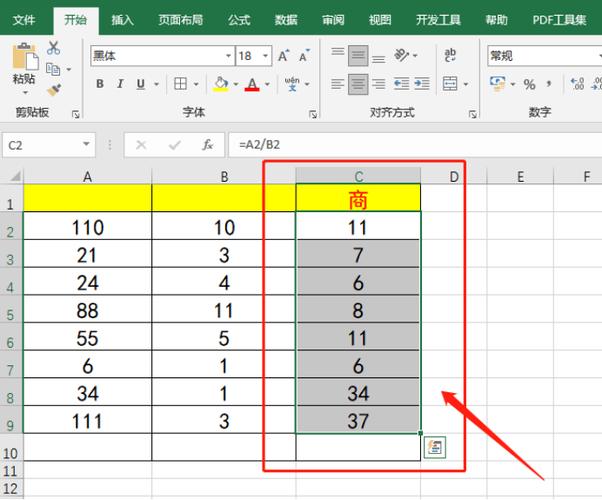The height and width of the screenshot is (500, 602).
Task: Toggle Italic formatting
Action: coord(120,83)
